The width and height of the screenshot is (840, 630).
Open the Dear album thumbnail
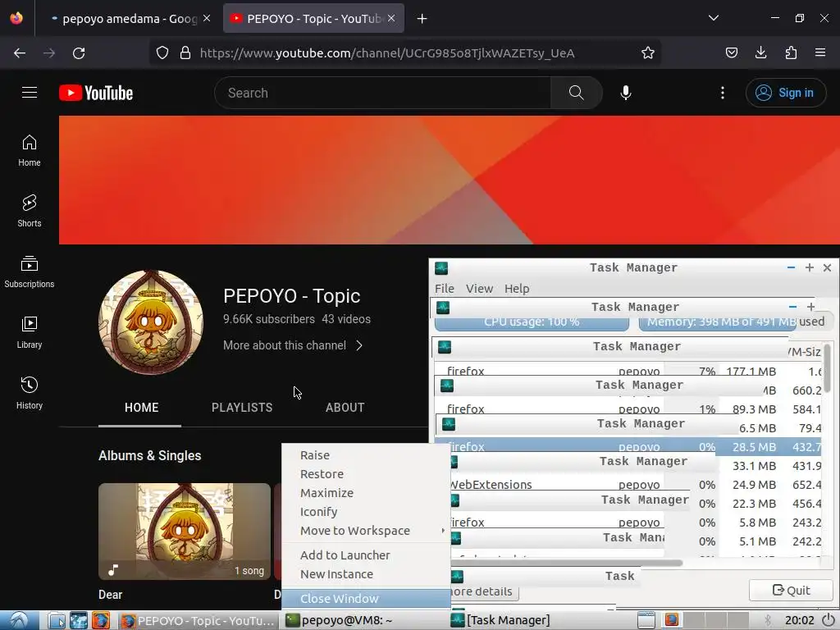tap(185, 532)
